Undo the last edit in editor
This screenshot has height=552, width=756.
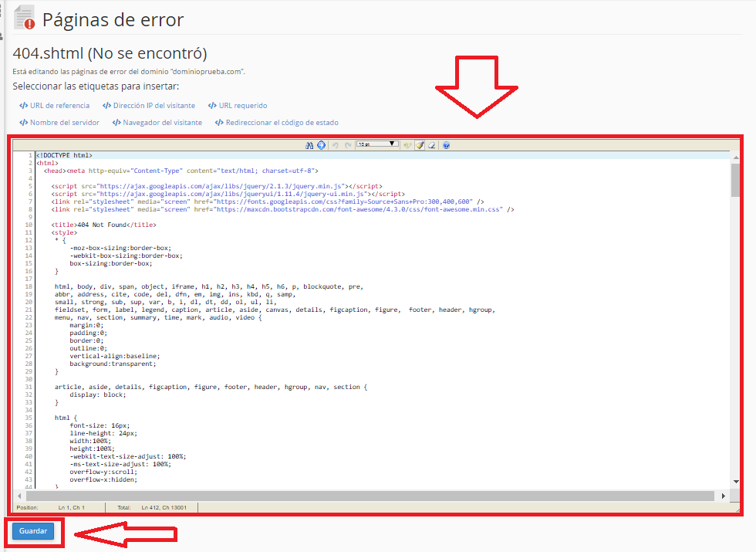click(x=336, y=145)
